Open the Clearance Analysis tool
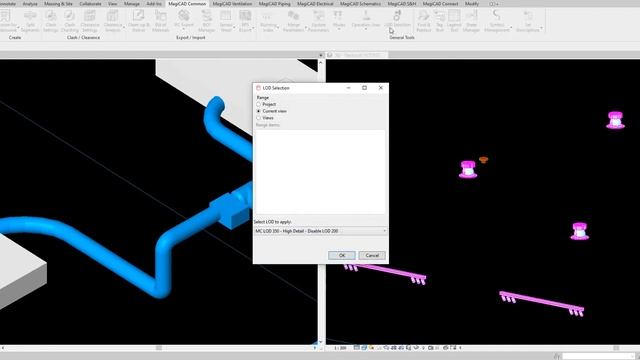Screen dimensions: 640x360 tap(112, 21)
